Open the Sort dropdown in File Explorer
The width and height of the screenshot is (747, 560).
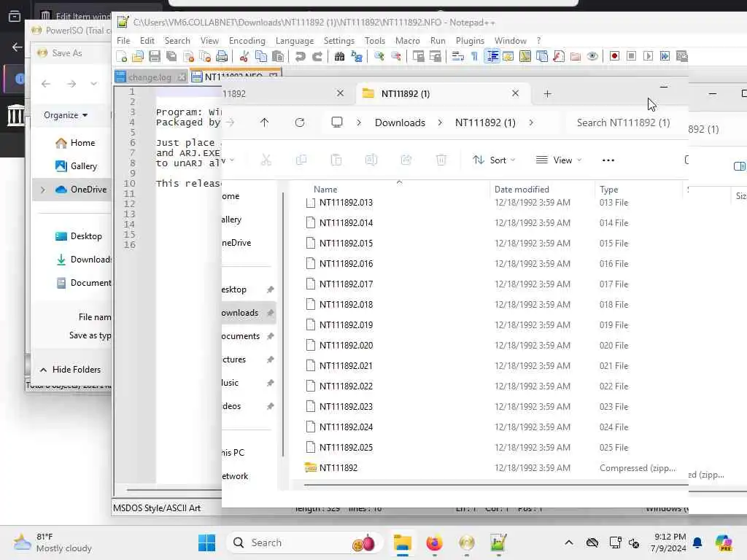click(x=494, y=160)
